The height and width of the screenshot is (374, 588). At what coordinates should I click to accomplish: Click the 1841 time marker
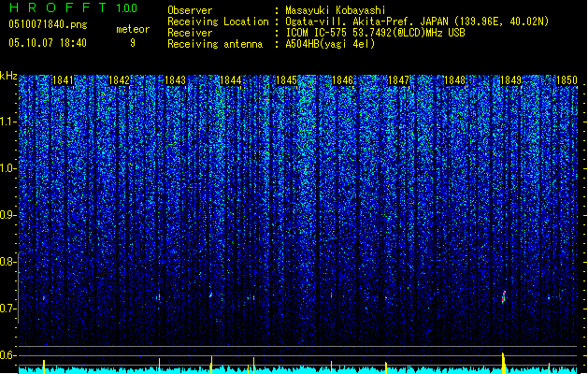point(63,80)
